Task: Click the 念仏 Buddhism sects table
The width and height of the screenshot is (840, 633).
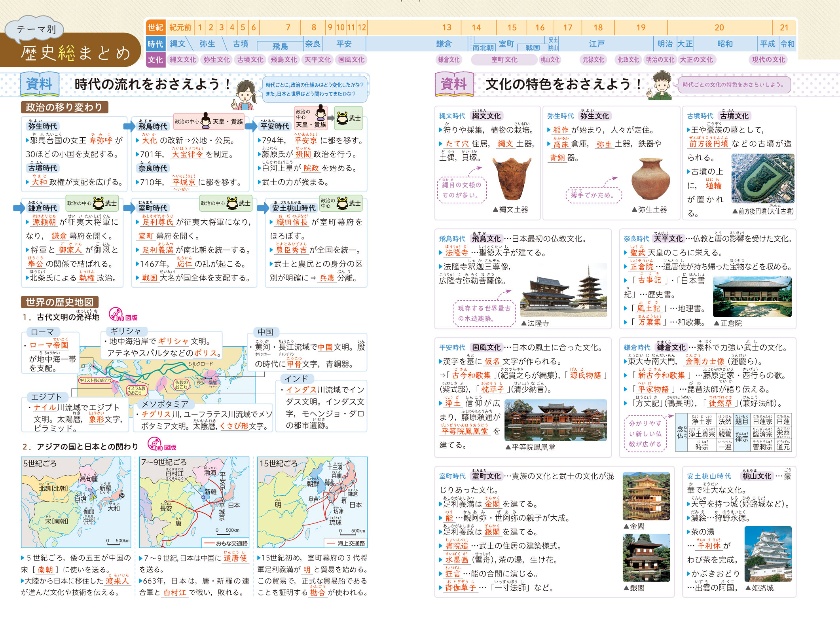Action: [733, 432]
